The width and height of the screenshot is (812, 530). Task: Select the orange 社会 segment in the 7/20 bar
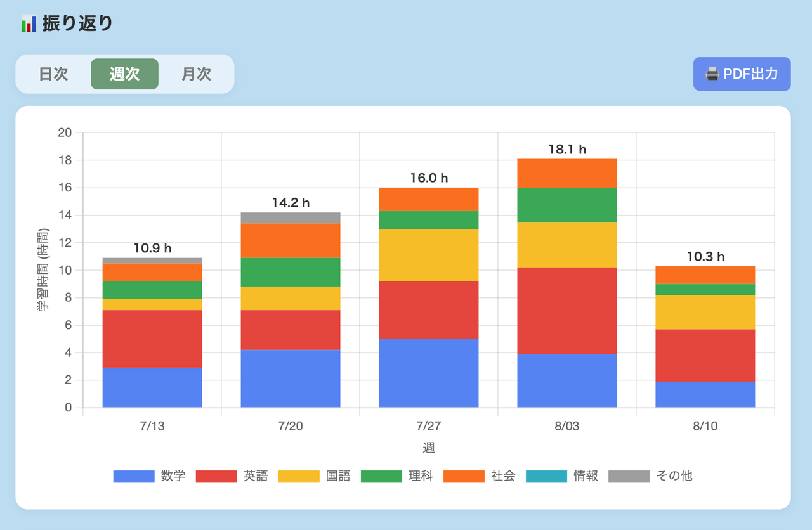[x=291, y=241]
